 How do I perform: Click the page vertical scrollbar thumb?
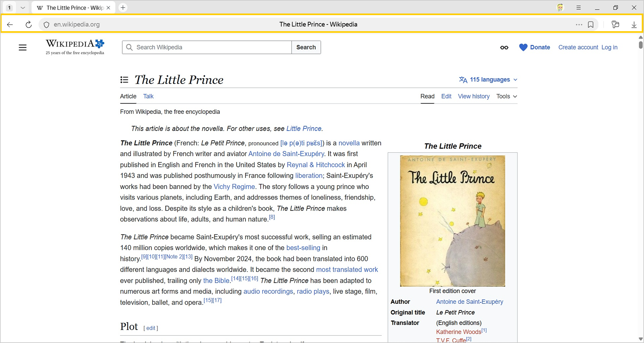640,45
